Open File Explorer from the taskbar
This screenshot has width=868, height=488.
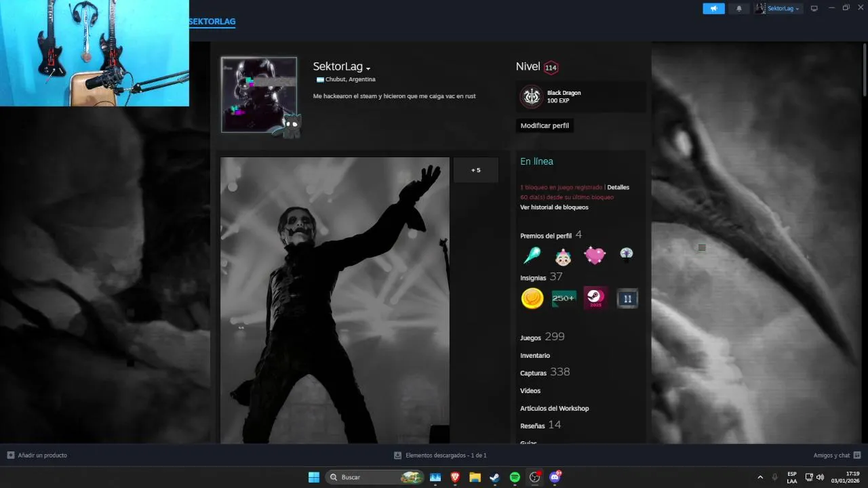pyautogui.click(x=475, y=477)
